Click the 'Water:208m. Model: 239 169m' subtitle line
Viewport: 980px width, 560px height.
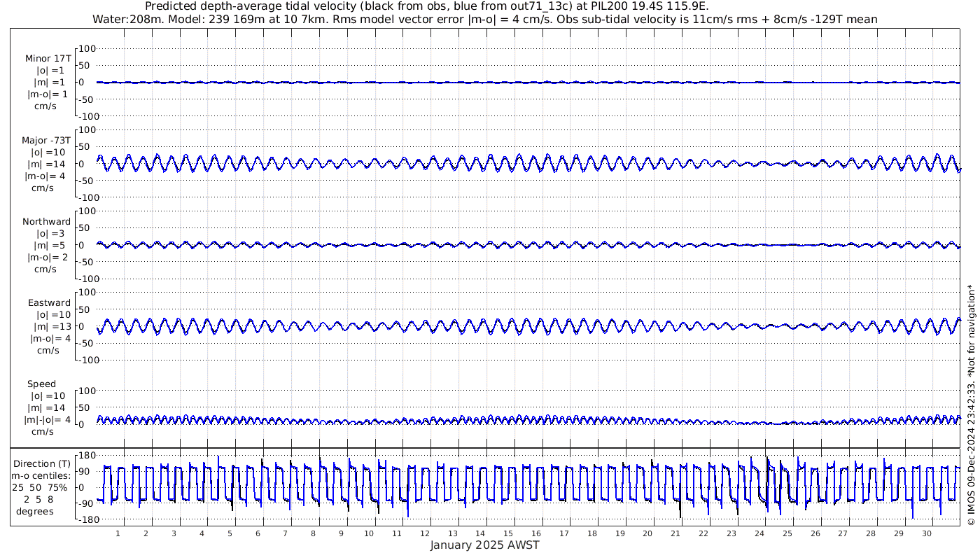pyautogui.click(x=484, y=20)
